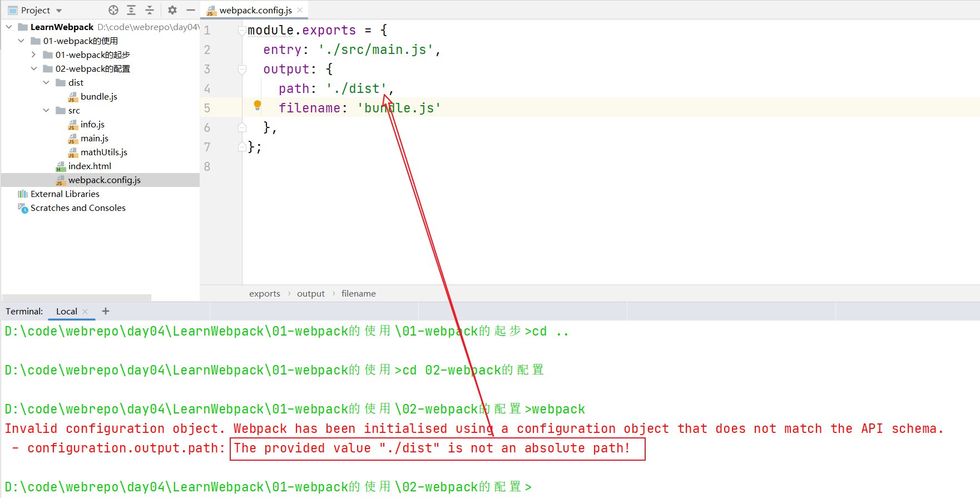Click the 'filename' breadcrumb
The height and width of the screenshot is (498, 980).
pyautogui.click(x=359, y=293)
